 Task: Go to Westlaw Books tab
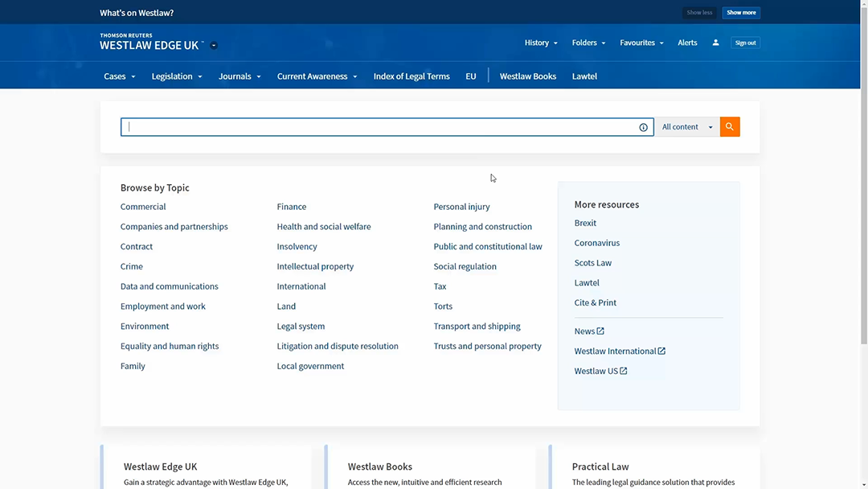[x=527, y=76]
